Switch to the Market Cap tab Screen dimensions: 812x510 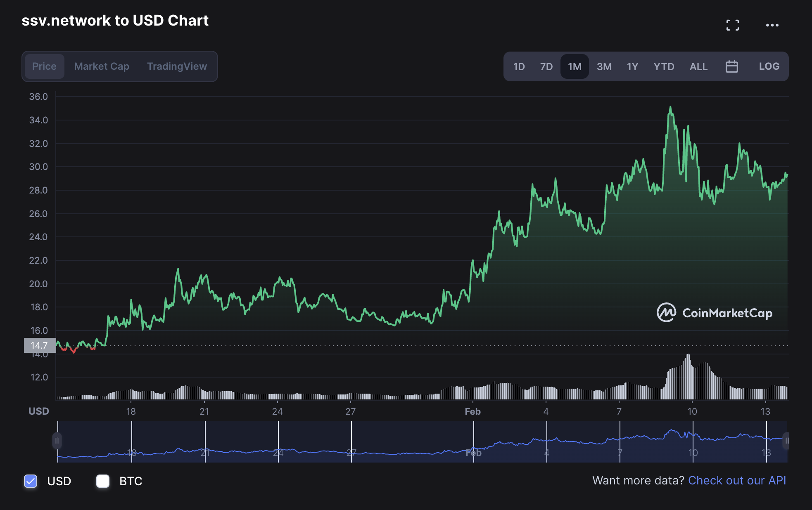coord(102,66)
